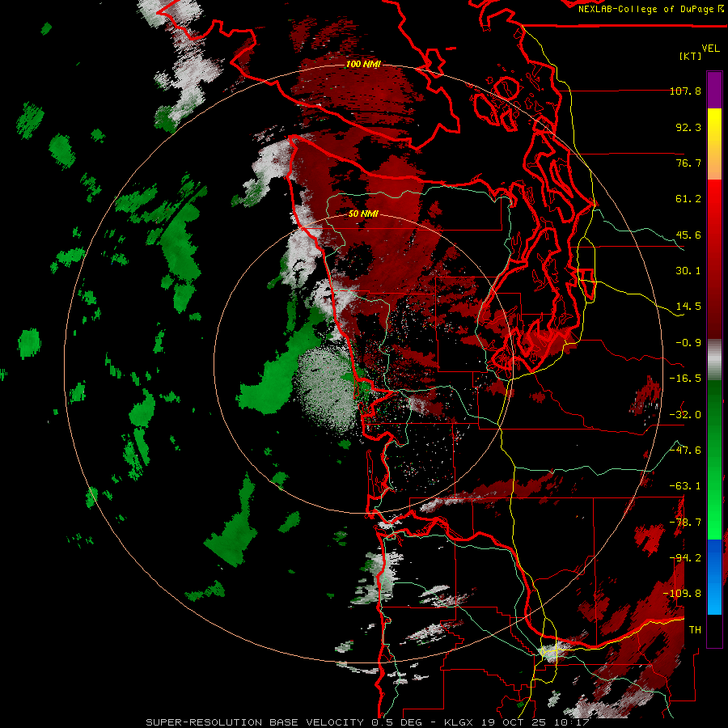The width and height of the screenshot is (728, 728).
Task: Click the 107.8 legend value
Action: 685,91
